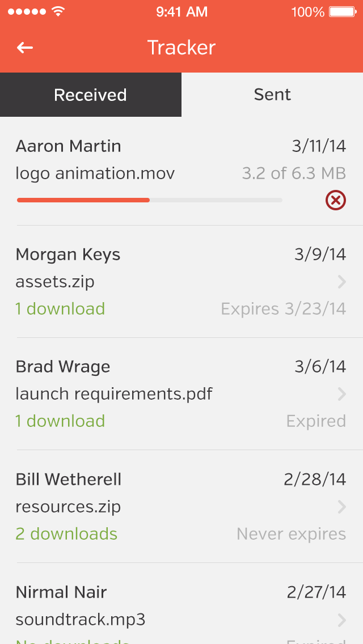Tap the battery indicator icon

tap(342, 11)
